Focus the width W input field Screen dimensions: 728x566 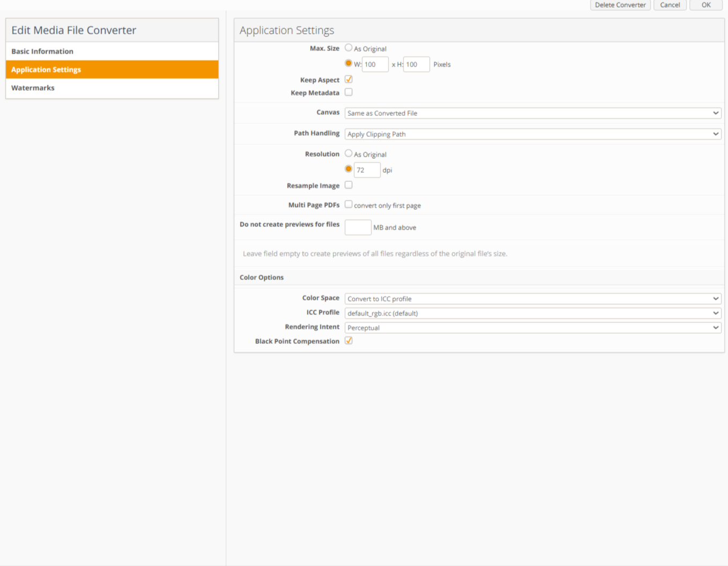click(375, 64)
